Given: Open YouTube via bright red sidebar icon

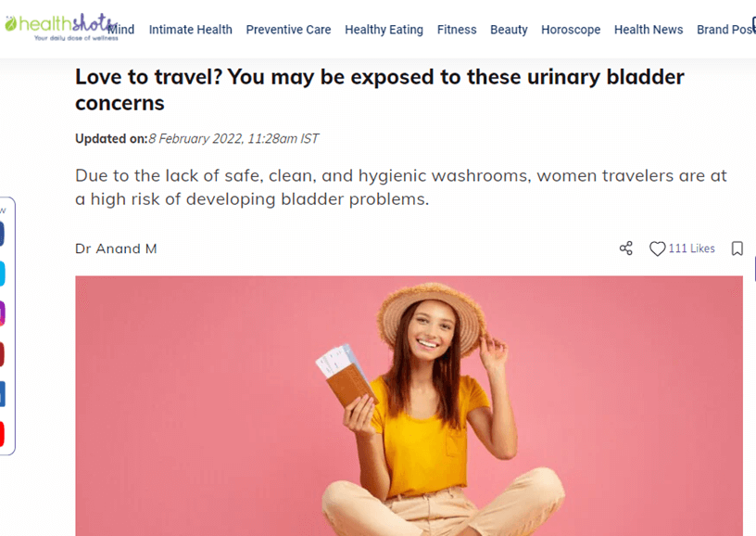Looking at the screenshot, I should (x=2, y=434).
